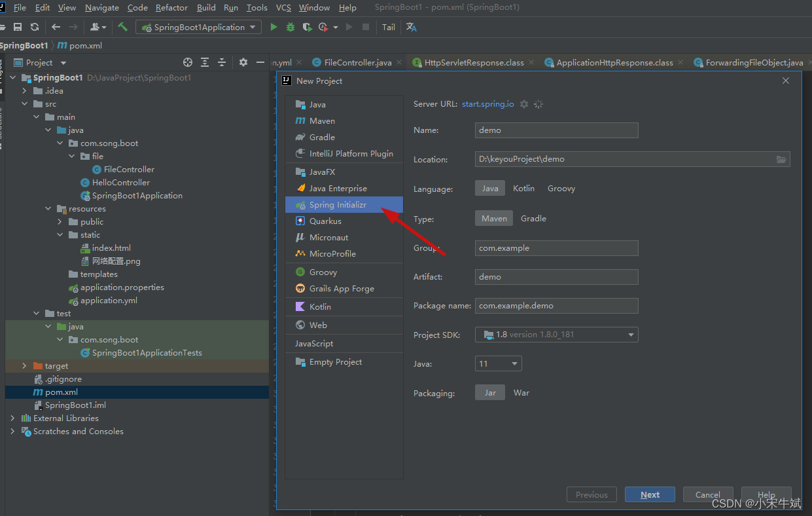Set Type to Gradle

(x=533, y=218)
